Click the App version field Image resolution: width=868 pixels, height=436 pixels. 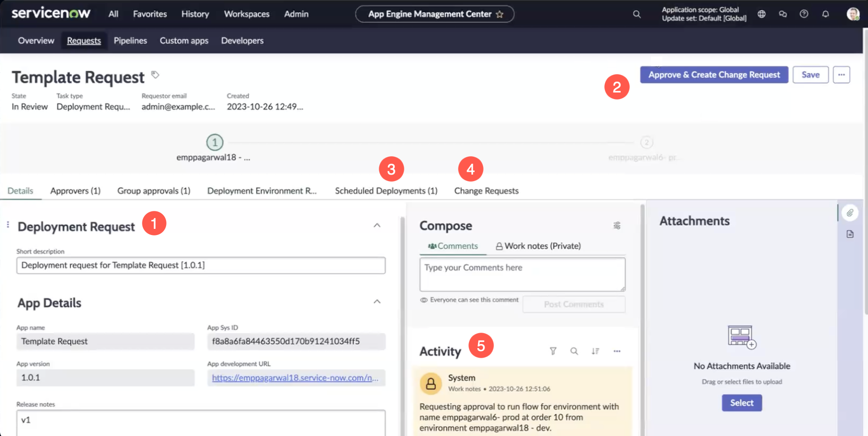coord(105,377)
